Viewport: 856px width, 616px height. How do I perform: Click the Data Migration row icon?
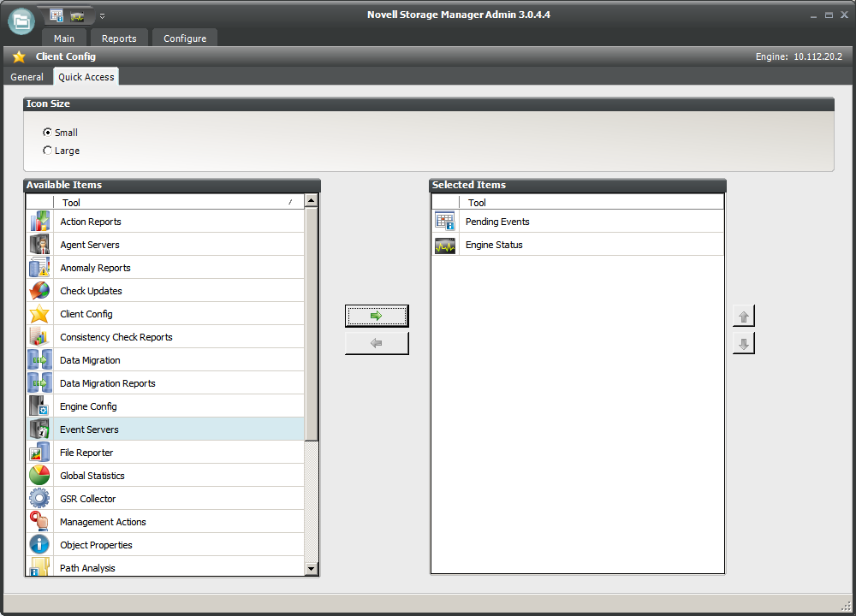[x=40, y=360]
